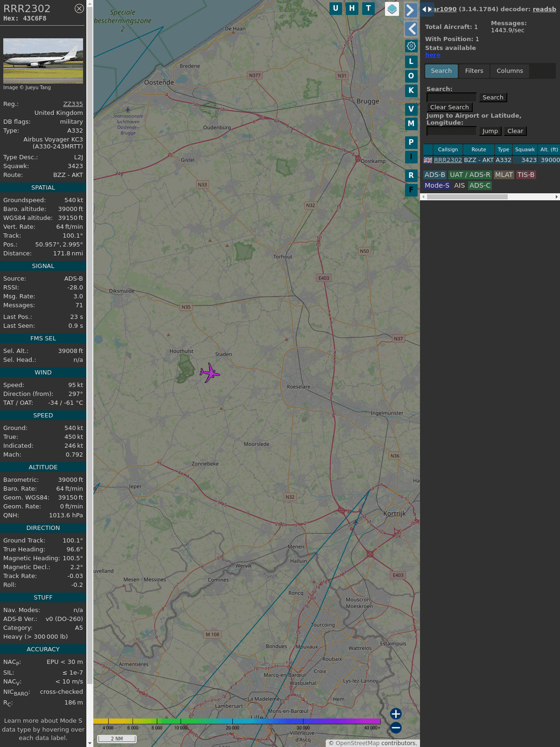Toggle sidebar split arrows button
This screenshot has width=560, height=747.
coord(427,9)
